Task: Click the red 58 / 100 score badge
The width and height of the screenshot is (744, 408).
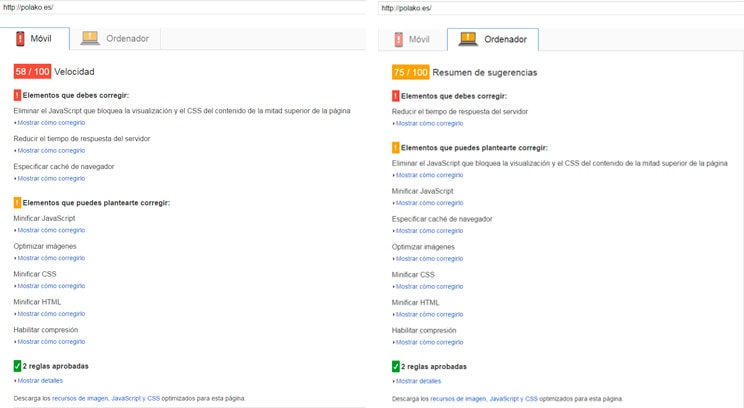Action: (x=32, y=72)
